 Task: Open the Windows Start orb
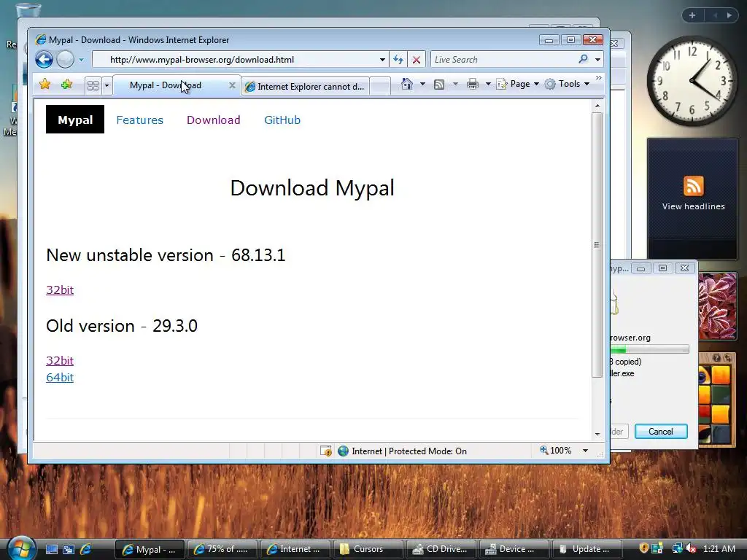[x=21, y=548]
